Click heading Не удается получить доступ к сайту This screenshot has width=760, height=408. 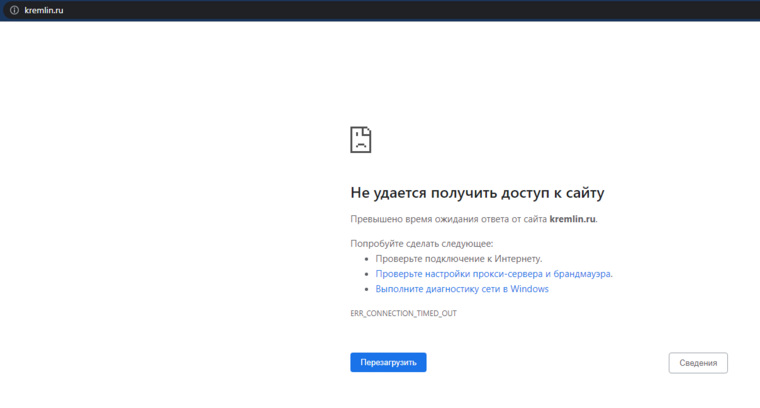tap(477, 193)
